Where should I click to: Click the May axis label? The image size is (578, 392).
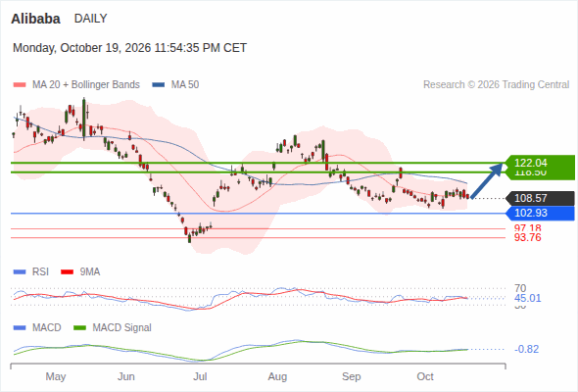coord(56,376)
